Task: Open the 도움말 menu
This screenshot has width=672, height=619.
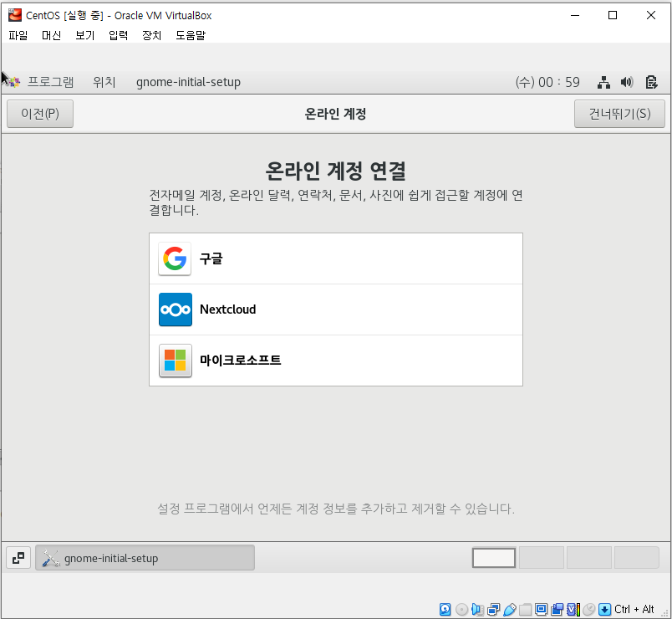Action: point(191,35)
